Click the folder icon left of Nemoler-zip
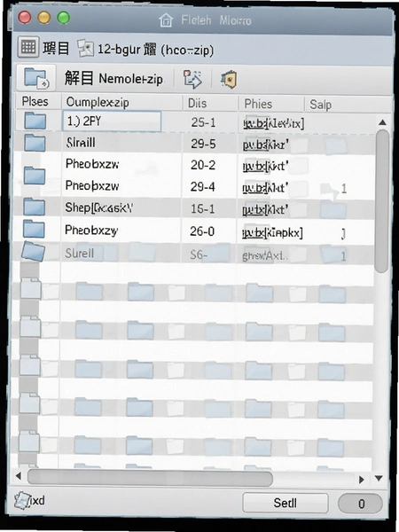Image resolution: width=399 pixels, height=532 pixels. (x=36, y=78)
